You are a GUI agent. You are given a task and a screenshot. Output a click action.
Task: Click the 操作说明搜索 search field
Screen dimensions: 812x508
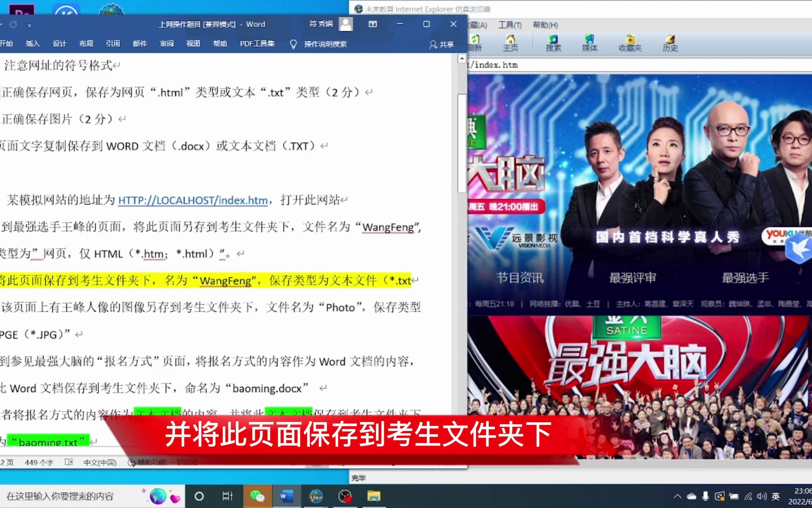pos(325,44)
